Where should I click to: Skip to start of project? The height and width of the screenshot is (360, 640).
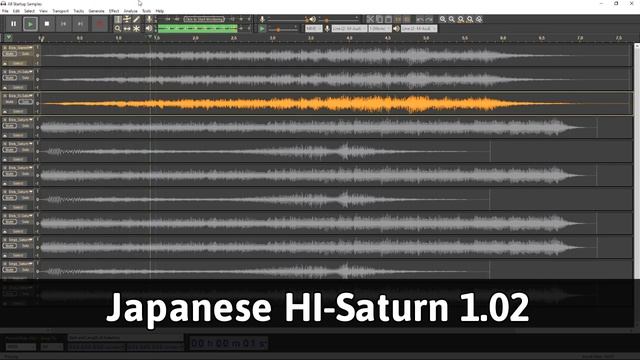[x=63, y=24]
